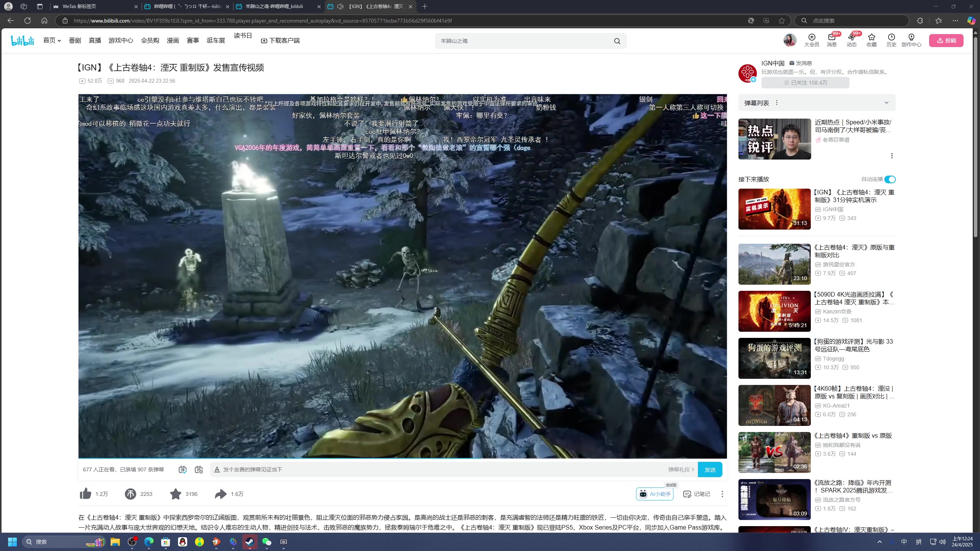The image size is (980, 551).
Task: Open the 弹幕礼仪 link arrow
Action: [x=681, y=469]
